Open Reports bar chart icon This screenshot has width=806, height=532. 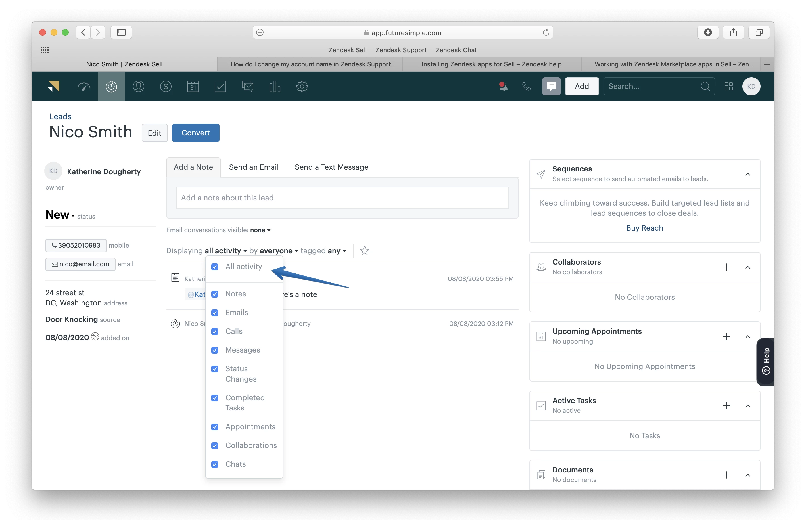[x=275, y=87]
